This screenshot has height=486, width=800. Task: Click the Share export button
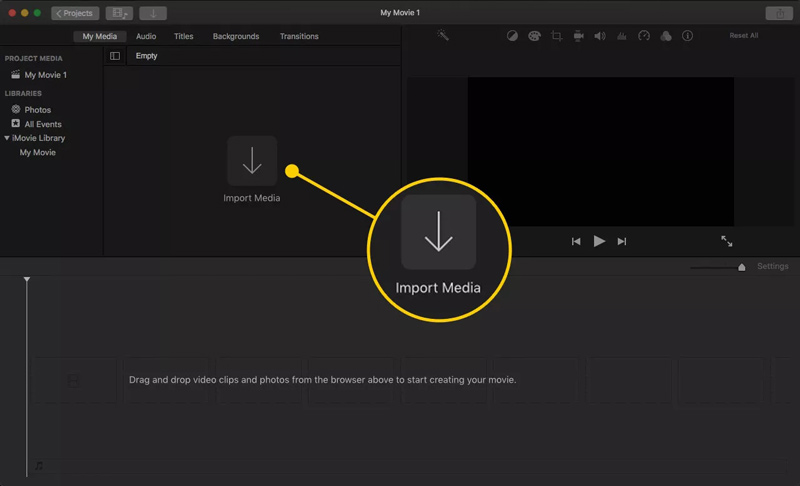(780, 13)
